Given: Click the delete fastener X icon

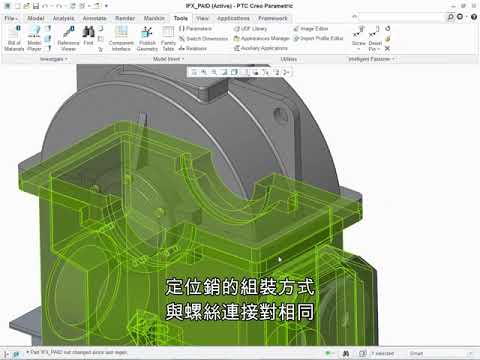Looking at the screenshot, I should [387, 48].
